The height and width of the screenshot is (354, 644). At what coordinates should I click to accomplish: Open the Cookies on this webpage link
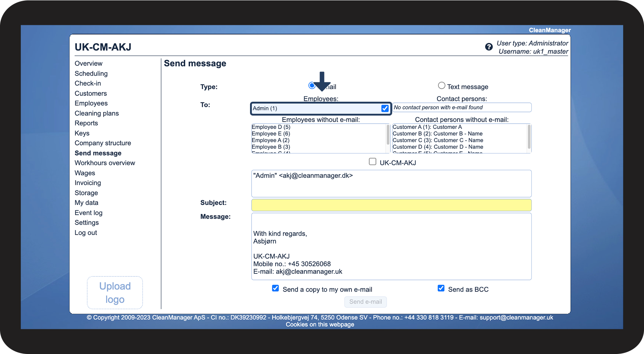tap(320, 324)
